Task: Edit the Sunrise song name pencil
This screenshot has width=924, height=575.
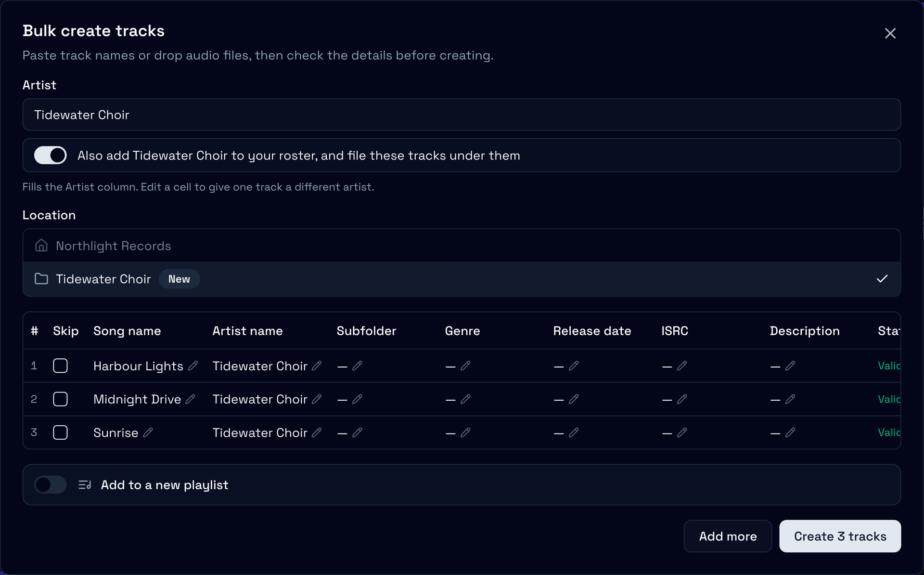Action: coord(148,432)
